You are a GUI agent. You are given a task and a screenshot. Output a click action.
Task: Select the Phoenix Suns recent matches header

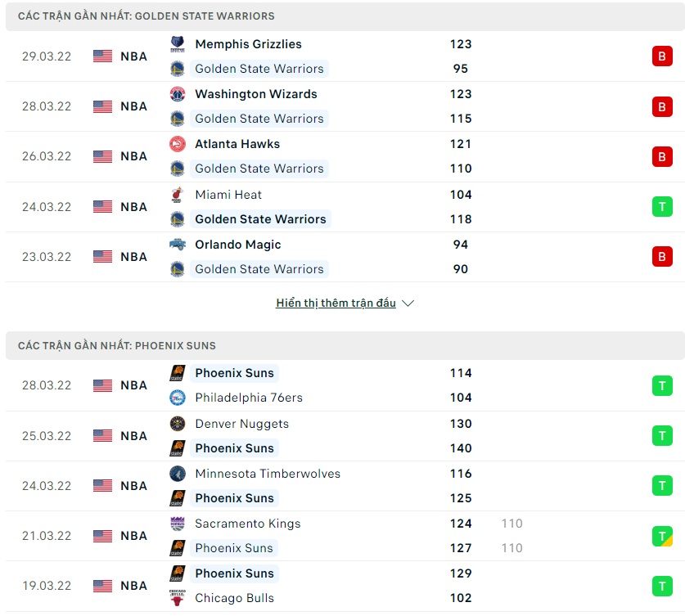[117, 346]
